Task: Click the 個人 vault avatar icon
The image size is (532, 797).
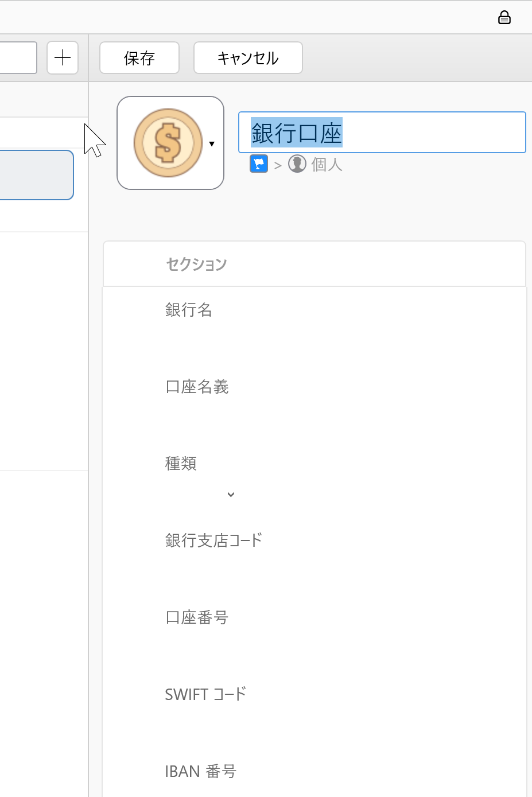Action: pos(297,164)
